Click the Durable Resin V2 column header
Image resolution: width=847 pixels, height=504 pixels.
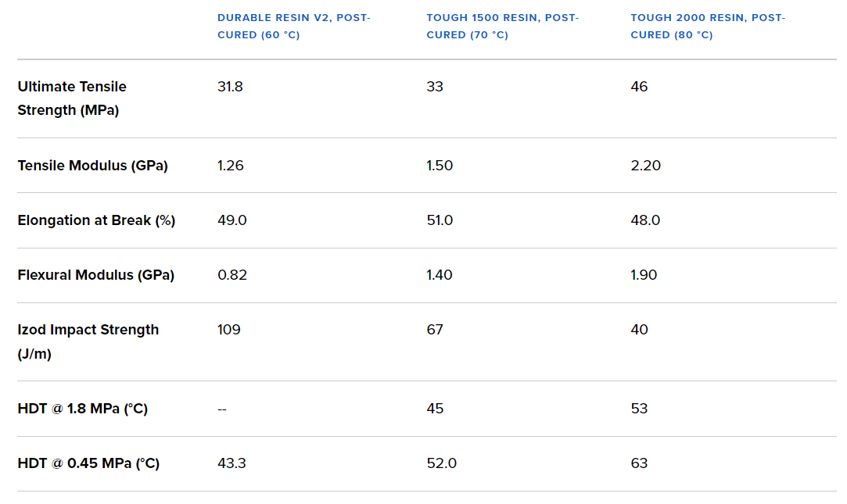point(293,26)
